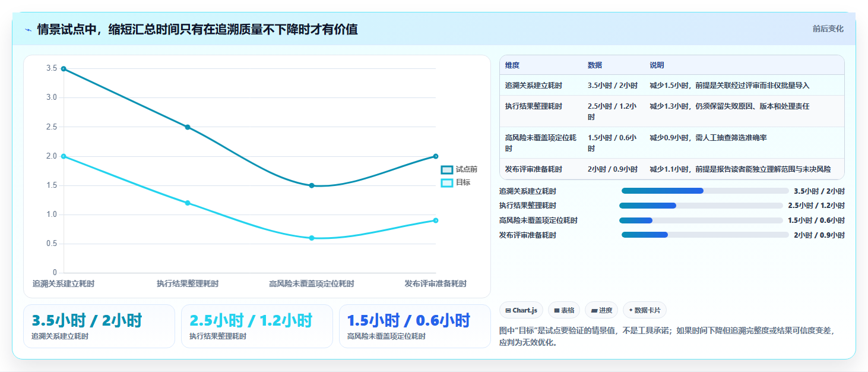868x372 pixels.
Task: Click x-axis label 追溯关系建立耗时 under the chart
Action: [x=64, y=284]
